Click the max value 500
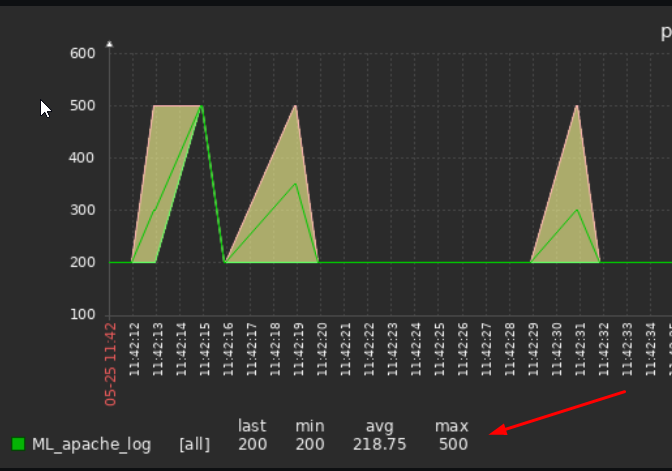 pos(453,444)
